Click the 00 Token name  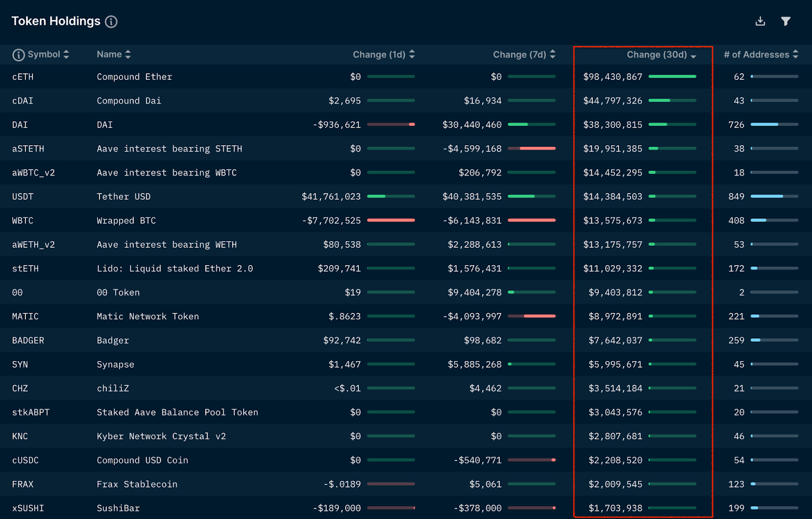118,293
